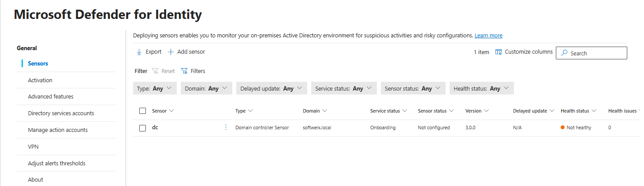This screenshot has width=644, height=186.
Task: Expand the Type: Any filter dropdown
Action: point(155,88)
